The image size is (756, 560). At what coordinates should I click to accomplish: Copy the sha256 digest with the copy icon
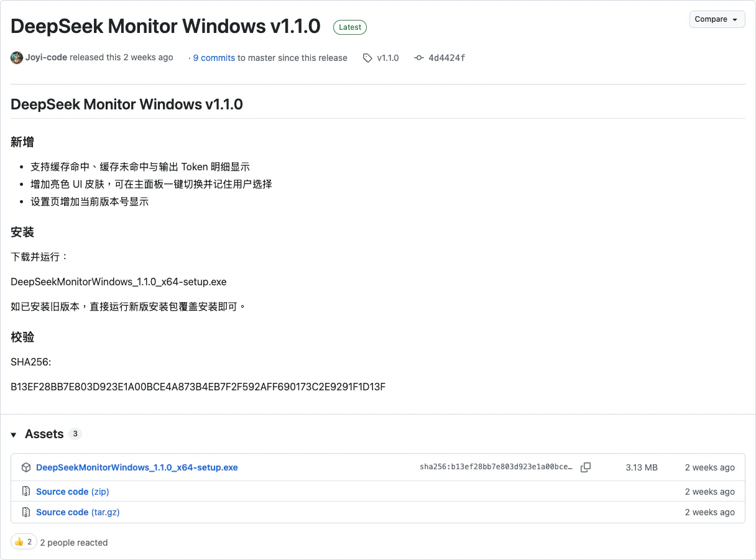click(586, 467)
